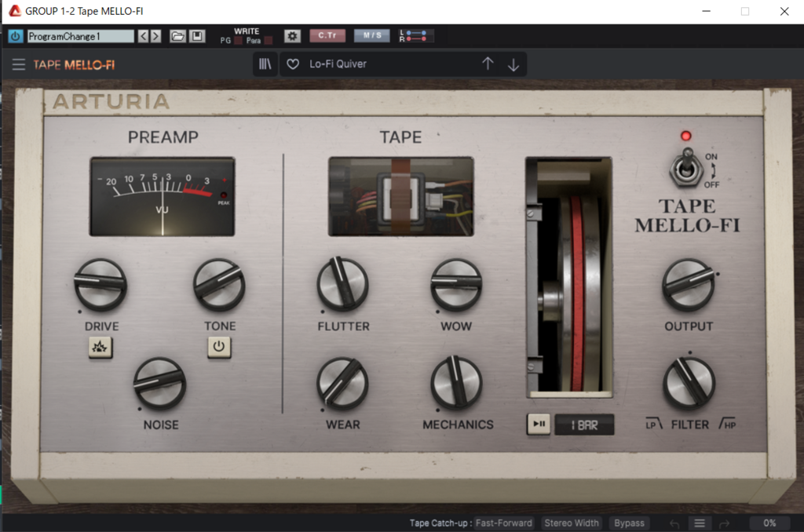Click the MECHANICS knob
Image resolution: width=804 pixels, height=532 pixels.
pos(456,383)
